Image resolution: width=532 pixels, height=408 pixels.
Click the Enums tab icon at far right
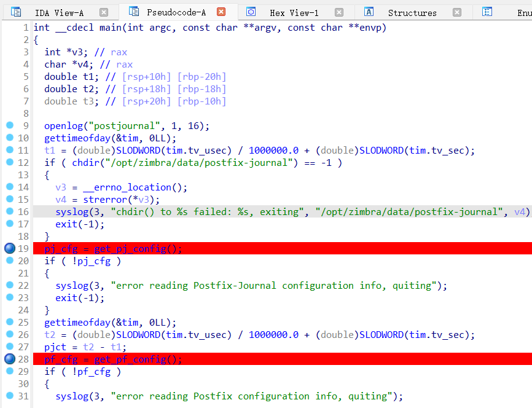[x=487, y=12]
